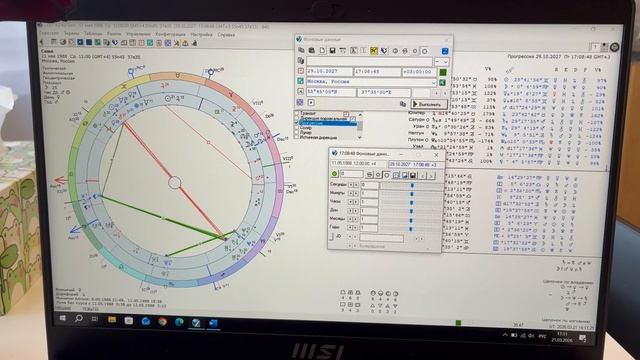Screen dimensions: 640x360
Task: Click the atlas icon right of Москва, Россия
Action: coord(442,82)
